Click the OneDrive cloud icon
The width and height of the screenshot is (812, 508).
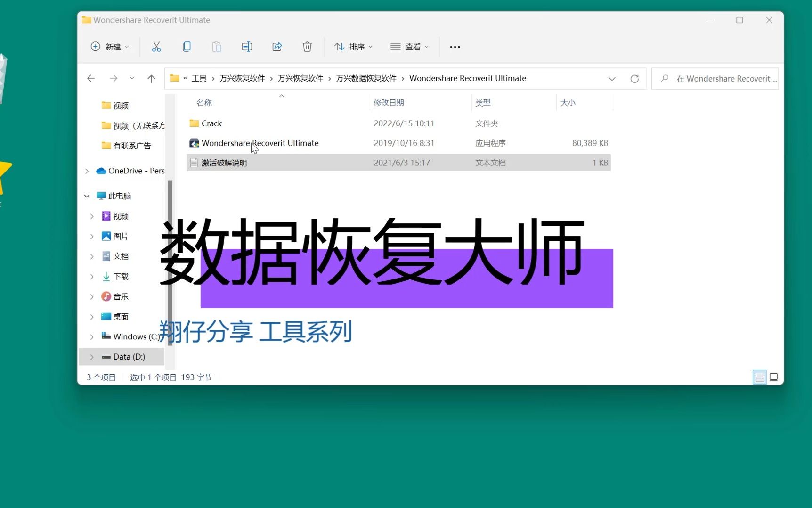101,171
